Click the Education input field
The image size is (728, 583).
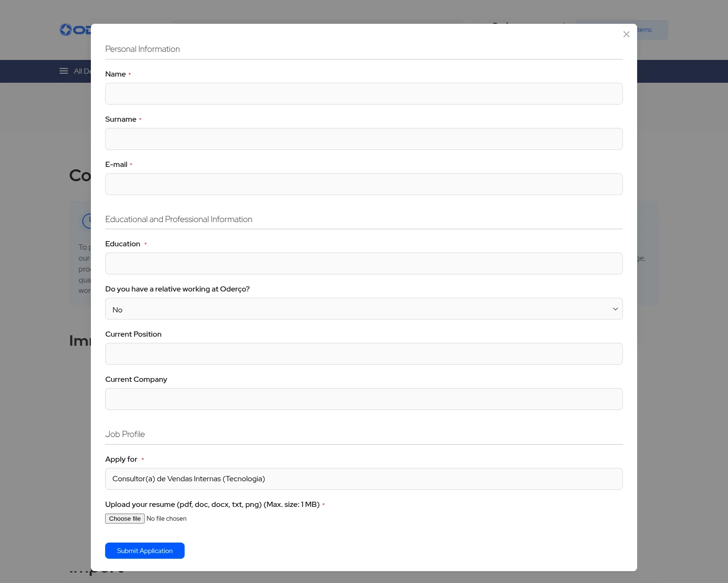click(x=364, y=263)
